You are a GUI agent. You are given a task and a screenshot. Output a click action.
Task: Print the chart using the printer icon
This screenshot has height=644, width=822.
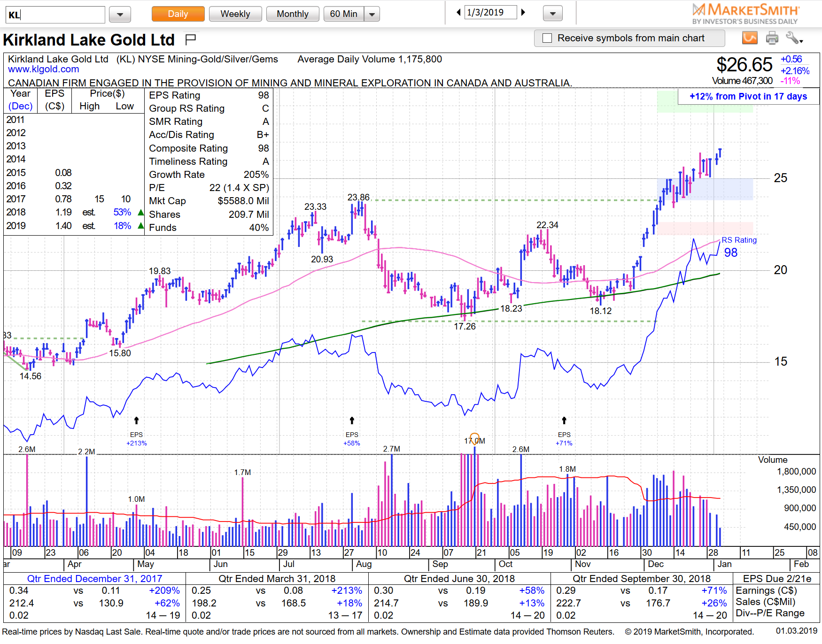pyautogui.click(x=772, y=38)
